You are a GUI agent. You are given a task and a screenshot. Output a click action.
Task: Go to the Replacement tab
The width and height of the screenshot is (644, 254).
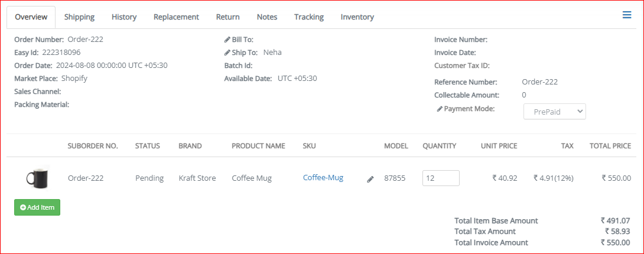176,17
